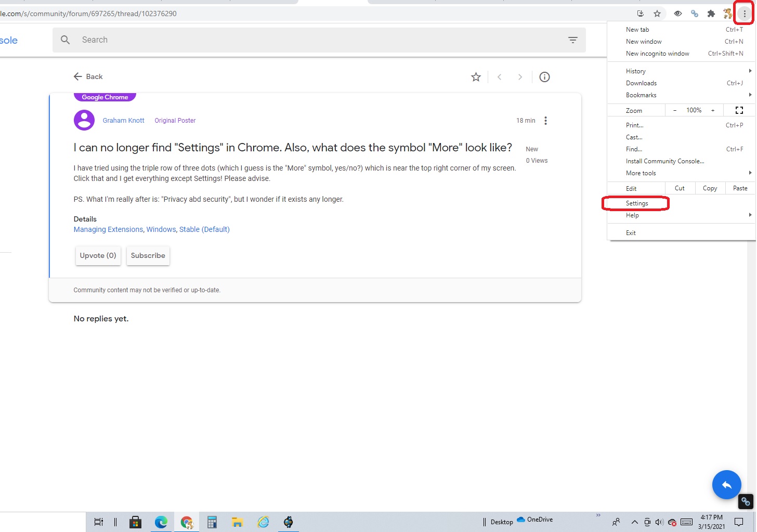The height and width of the screenshot is (532, 757).
Task: Choose Print... in the menu
Action: point(681,125)
